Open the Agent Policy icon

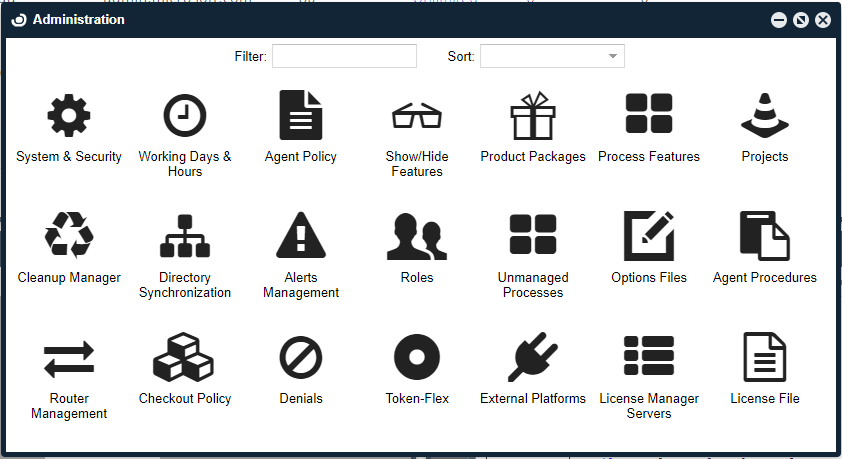301,116
